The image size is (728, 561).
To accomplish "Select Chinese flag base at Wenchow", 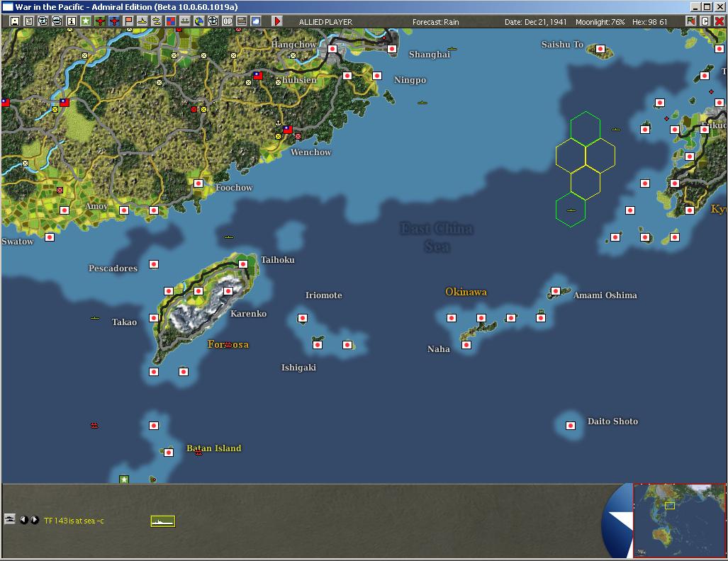I will pos(287,130).
